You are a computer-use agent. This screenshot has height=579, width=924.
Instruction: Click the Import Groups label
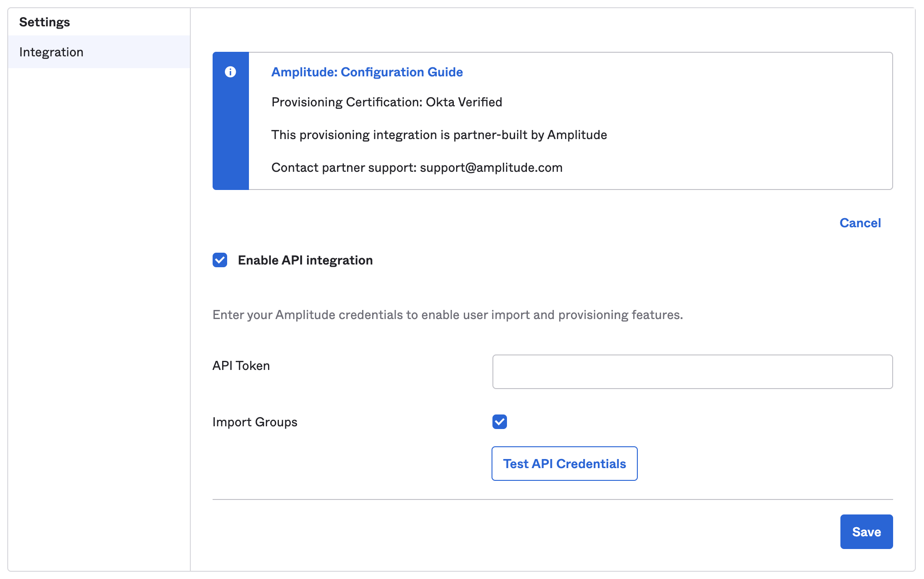click(x=254, y=422)
